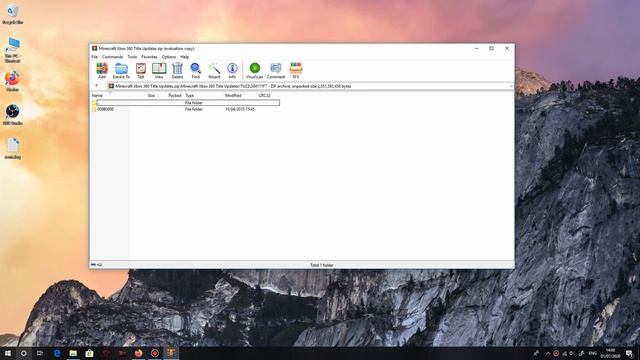Show hidden system tray icons
The width and height of the screenshot is (640, 360).
point(548,353)
